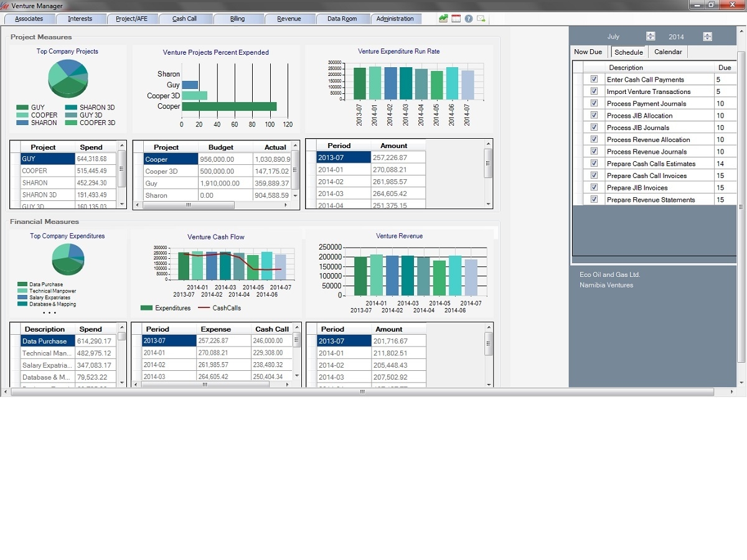Click the Cooper bar in Percent Expended chart
747x560 pixels.
tap(229, 106)
